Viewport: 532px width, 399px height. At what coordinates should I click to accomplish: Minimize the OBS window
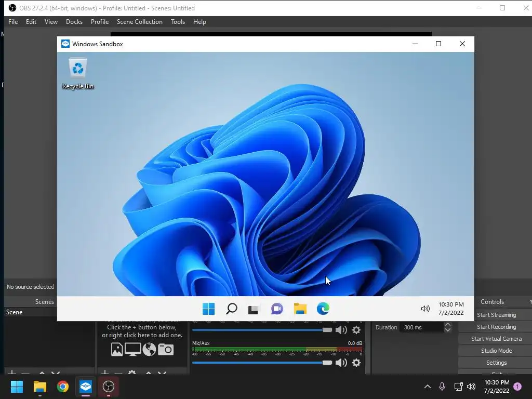pos(478,8)
